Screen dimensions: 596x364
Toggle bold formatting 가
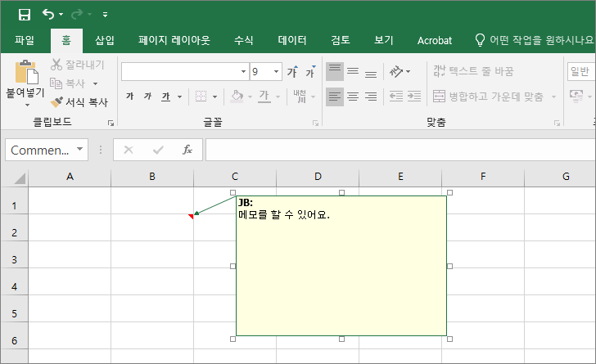(x=129, y=97)
